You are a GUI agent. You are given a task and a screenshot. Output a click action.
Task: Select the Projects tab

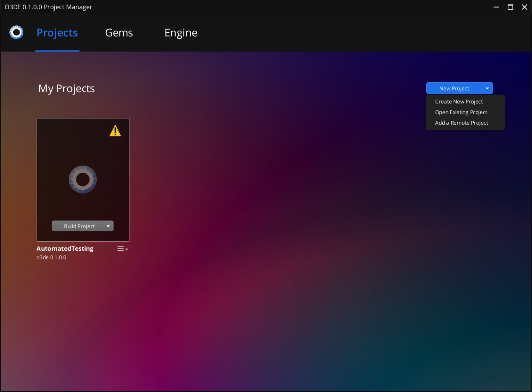click(57, 32)
